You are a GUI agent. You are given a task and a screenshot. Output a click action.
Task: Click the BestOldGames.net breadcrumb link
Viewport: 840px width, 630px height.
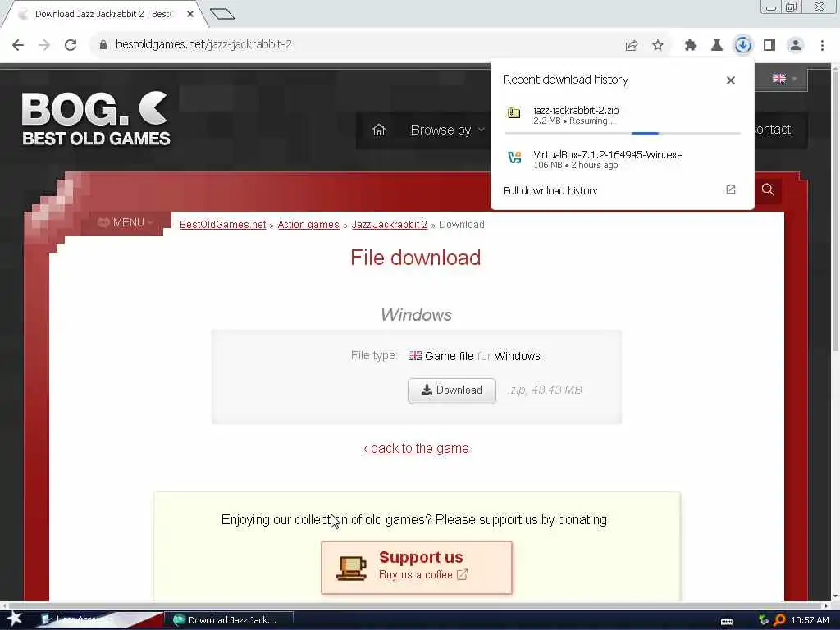[222, 225]
